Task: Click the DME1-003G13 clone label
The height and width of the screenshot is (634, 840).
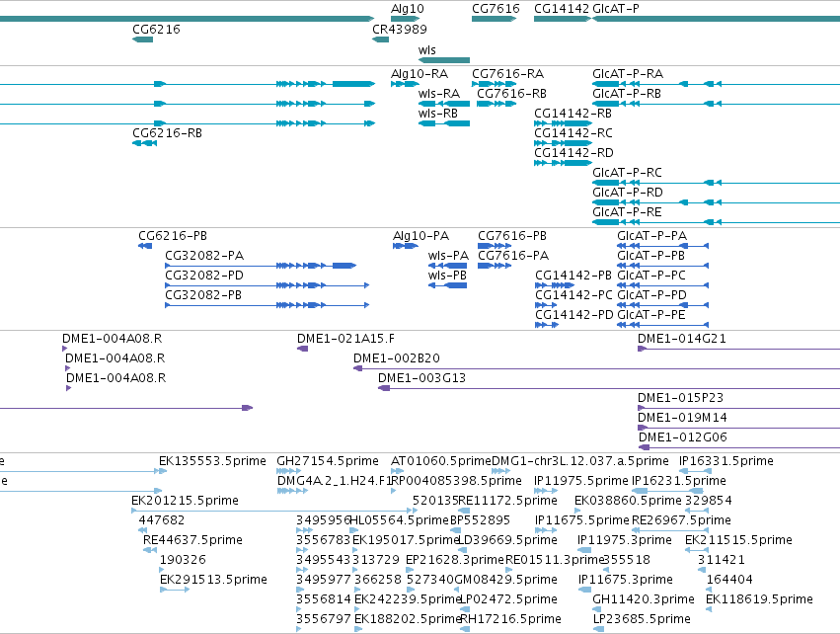Action: pos(422,378)
